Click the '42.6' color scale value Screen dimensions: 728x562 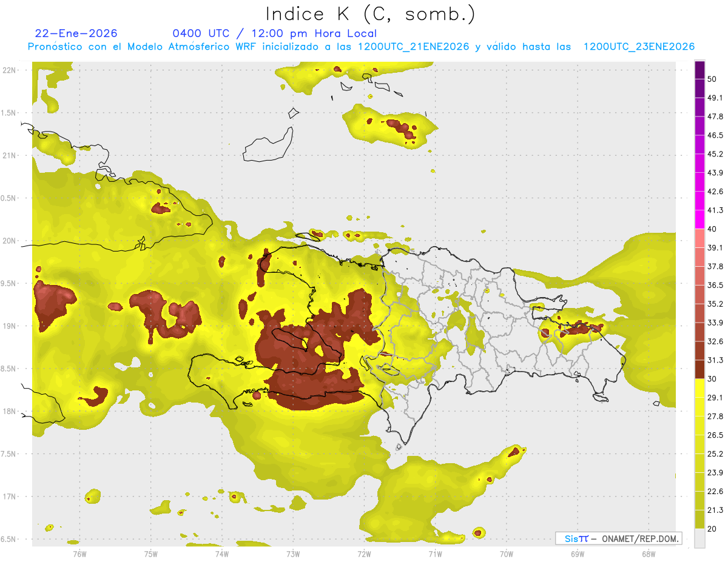point(715,192)
